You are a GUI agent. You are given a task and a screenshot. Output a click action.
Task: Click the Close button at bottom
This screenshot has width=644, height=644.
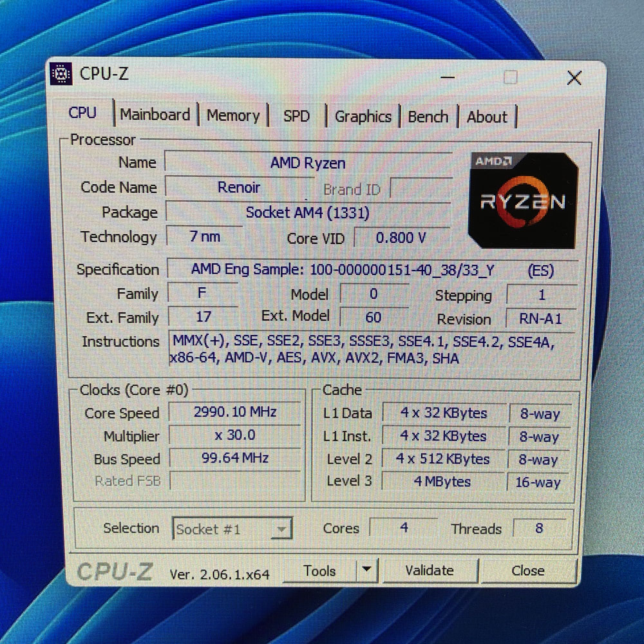click(x=528, y=571)
